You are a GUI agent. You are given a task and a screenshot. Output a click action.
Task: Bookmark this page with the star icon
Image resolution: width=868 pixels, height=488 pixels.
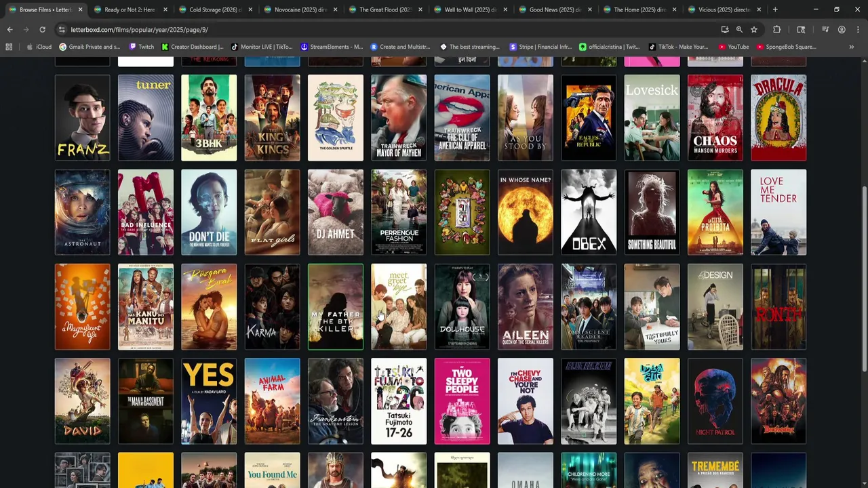(753, 30)
